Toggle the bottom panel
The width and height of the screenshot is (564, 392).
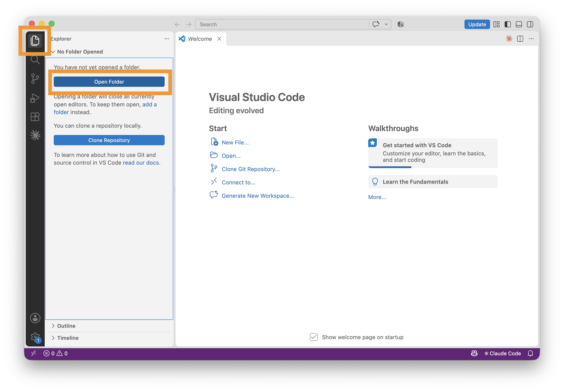tap(519, 24)
